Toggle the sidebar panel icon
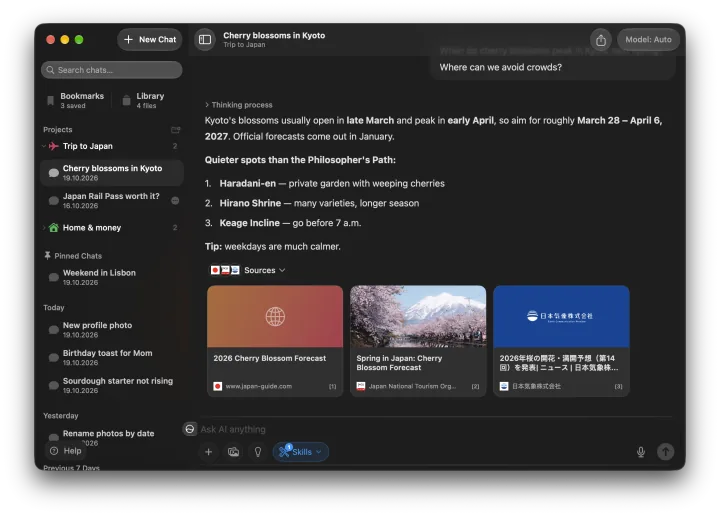This screenshot has height=516, width=720. (205, 39)
